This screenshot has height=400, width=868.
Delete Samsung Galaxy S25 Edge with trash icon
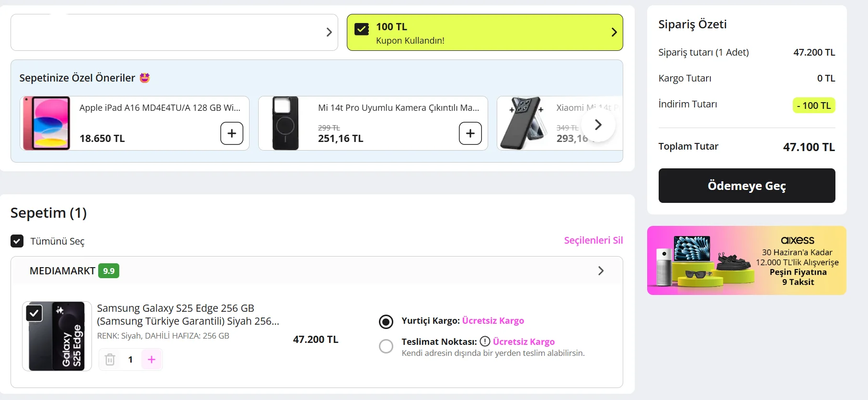click(x=110, y=359)
